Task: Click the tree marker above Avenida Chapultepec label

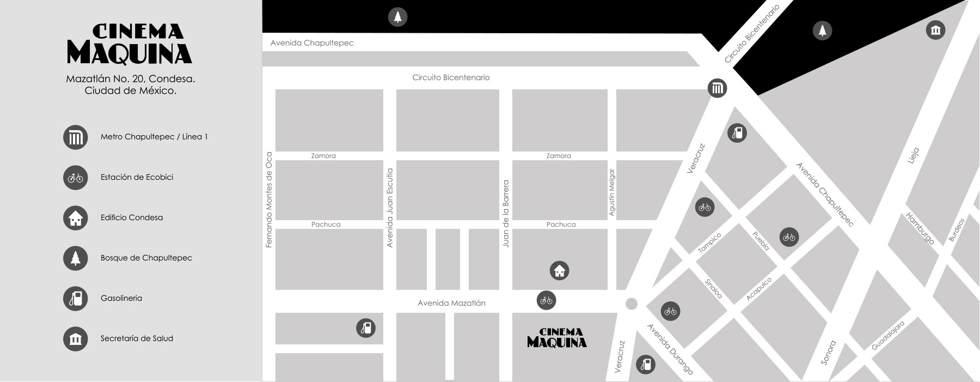Action: (x=397, y=17)
